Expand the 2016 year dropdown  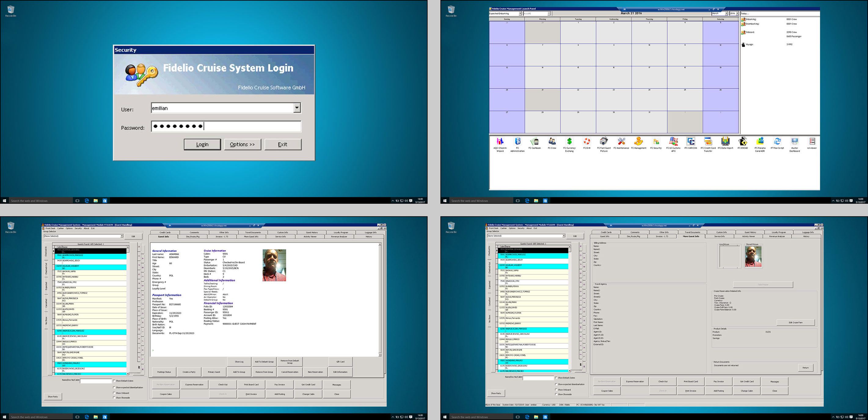coord(737,13)
